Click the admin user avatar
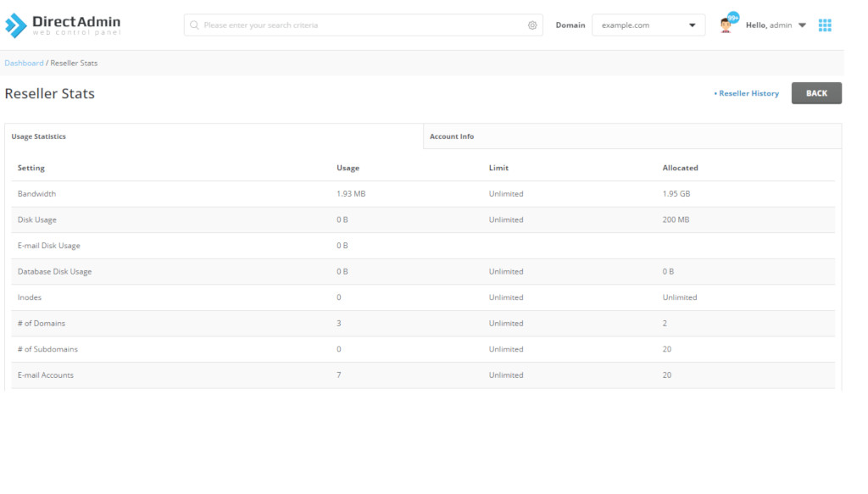Image resolution: width=868 pixels, height=494 pixels. pos(726,26)
